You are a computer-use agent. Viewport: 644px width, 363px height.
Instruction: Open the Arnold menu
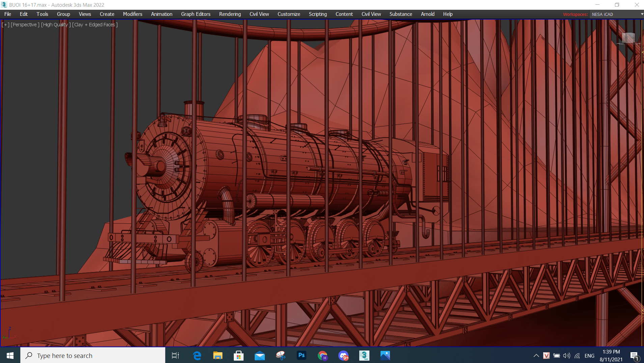427,14
